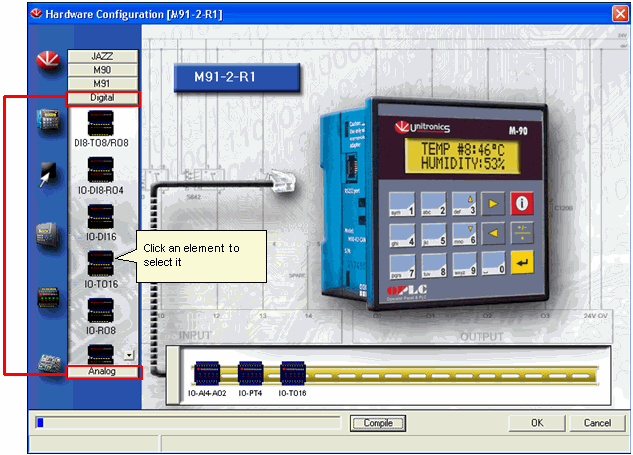The width and height of the screenshot is (633, 455).
Task: Confirm configuration with OK
Action: click(x=537, y=423)
